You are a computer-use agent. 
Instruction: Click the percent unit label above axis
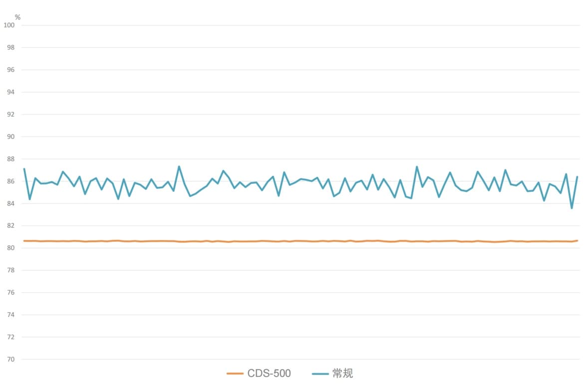pos(17,17)
